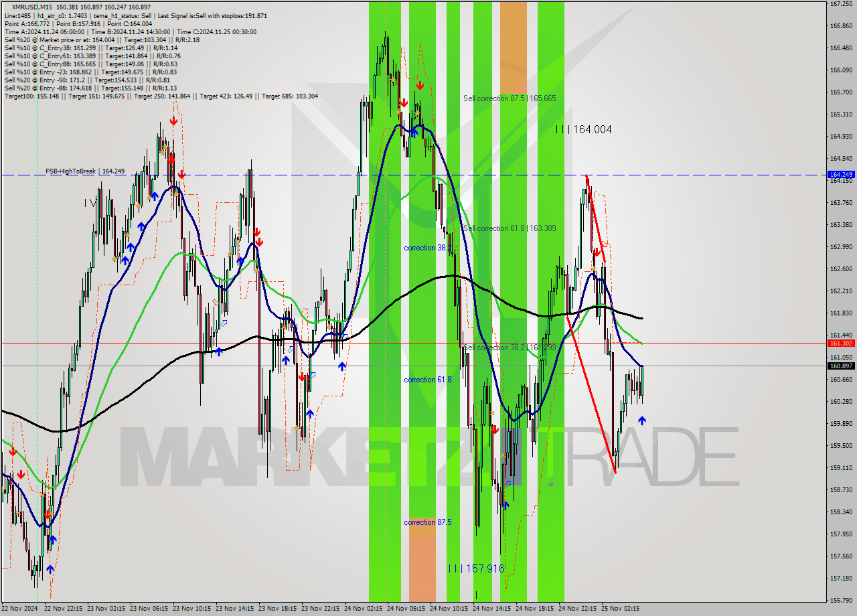This screenshot has width=857, height=616.
Task: Click the FSB-HighToBreak 164.249 label
Action: click(x=85, y=171)
